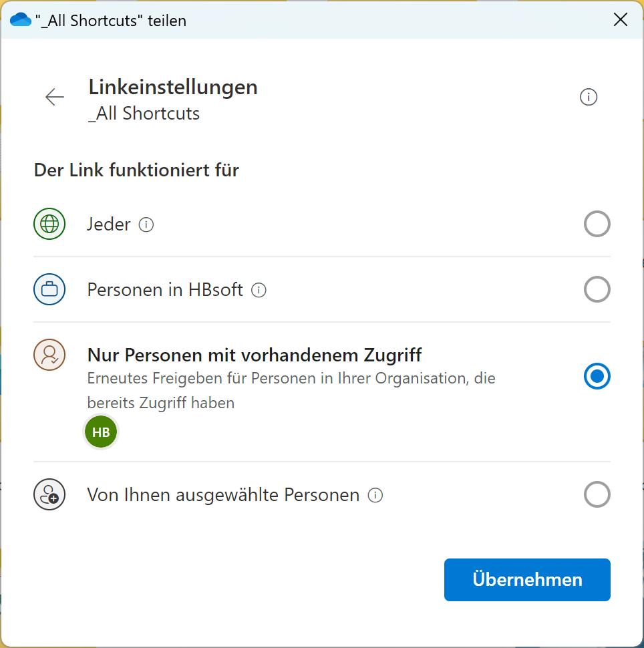
Task: Click info icon beside Personen in HBsoft
Action: [x=259, y=291]
